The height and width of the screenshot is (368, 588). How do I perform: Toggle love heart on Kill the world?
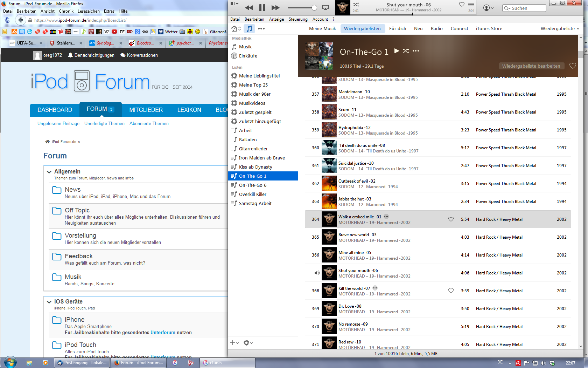pos(451,291)
